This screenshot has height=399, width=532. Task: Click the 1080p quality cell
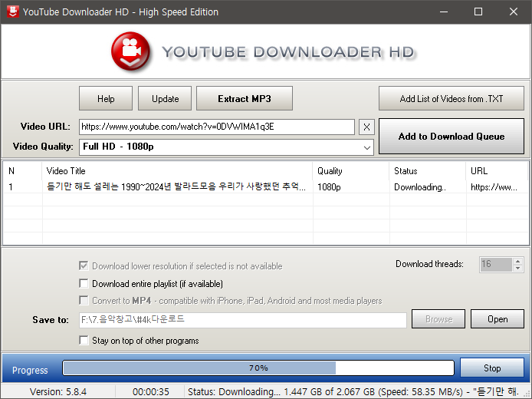(329, 187)
